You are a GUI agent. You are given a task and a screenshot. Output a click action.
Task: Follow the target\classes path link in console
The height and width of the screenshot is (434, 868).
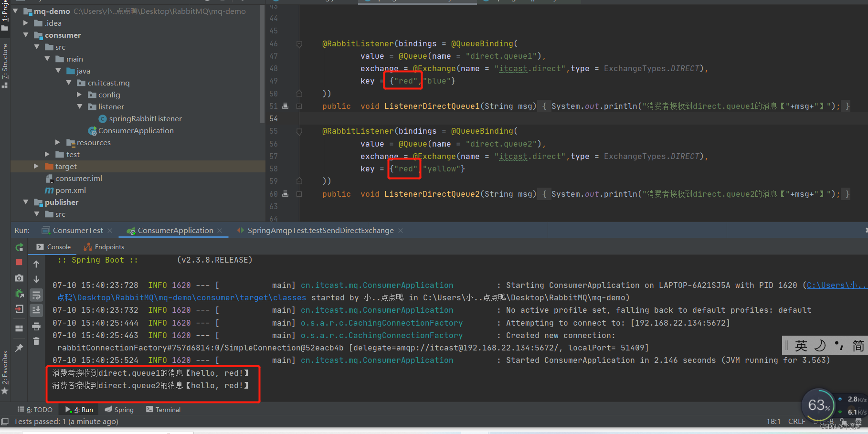(x=181, y=297)
